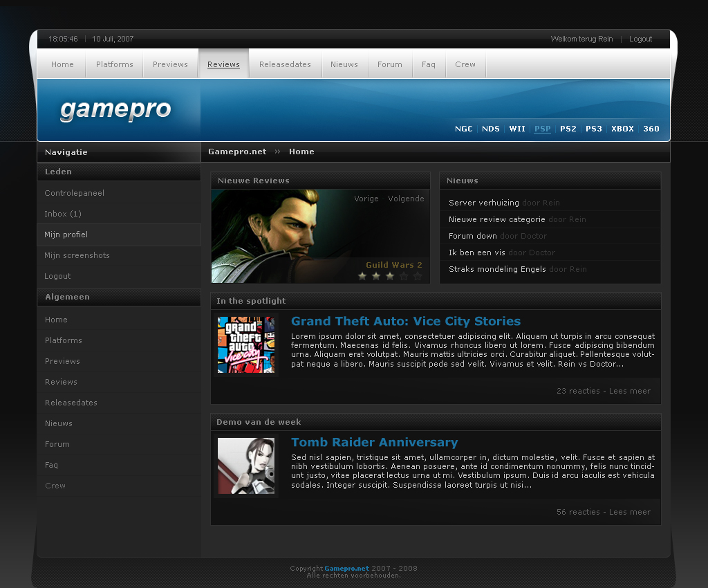Filter by WII platform
Image resolution: width=708 pixels, height=588 pixels.
tap(517, 129)
